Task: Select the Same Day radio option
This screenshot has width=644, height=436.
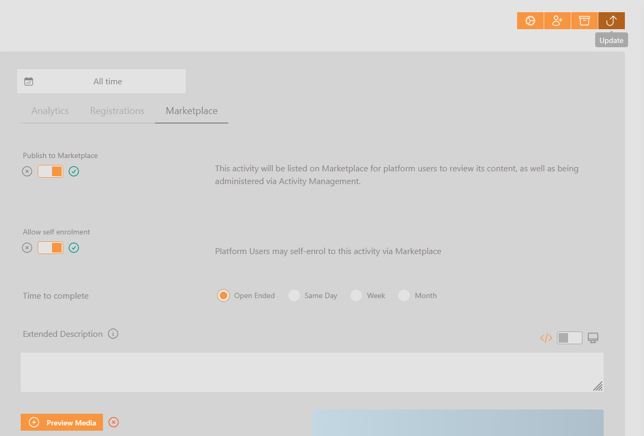Action: [x=294, y=296]
